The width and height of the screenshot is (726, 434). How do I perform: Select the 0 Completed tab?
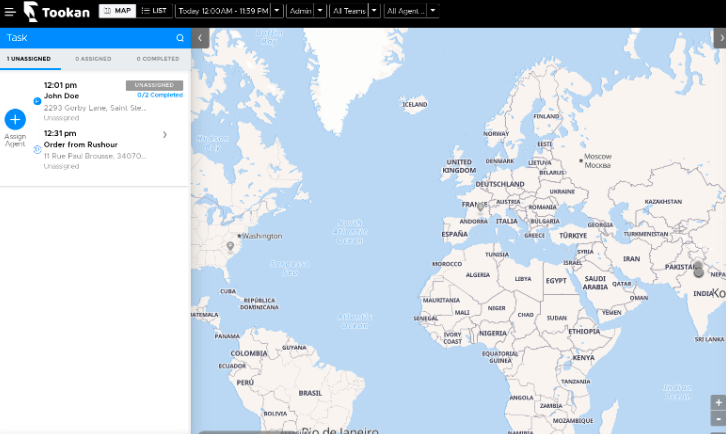pyautogui.click(x=157, y=59)
